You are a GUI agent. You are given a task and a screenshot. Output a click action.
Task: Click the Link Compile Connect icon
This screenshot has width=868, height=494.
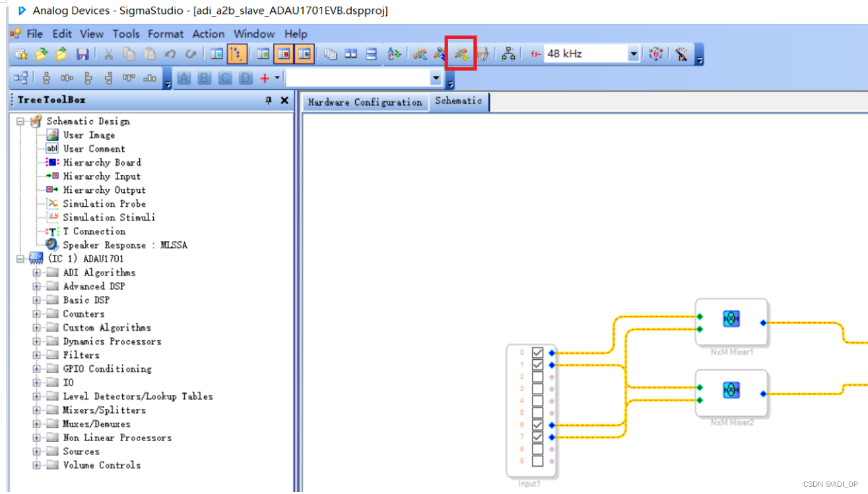tap(440, 54)
